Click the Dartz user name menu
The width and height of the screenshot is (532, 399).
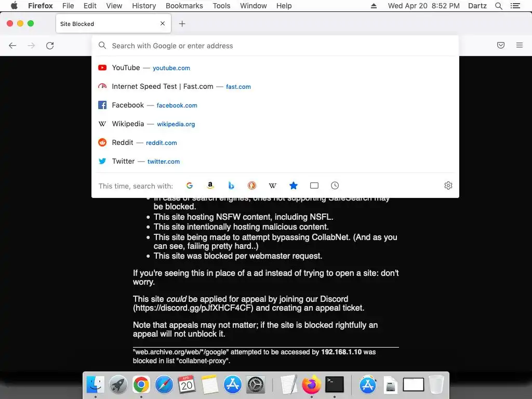477,6
